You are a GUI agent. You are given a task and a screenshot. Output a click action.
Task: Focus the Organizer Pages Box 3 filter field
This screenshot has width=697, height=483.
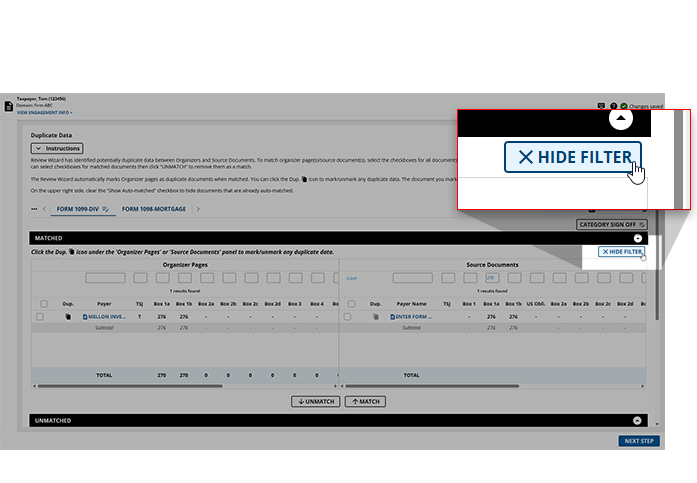coord(296,278)
